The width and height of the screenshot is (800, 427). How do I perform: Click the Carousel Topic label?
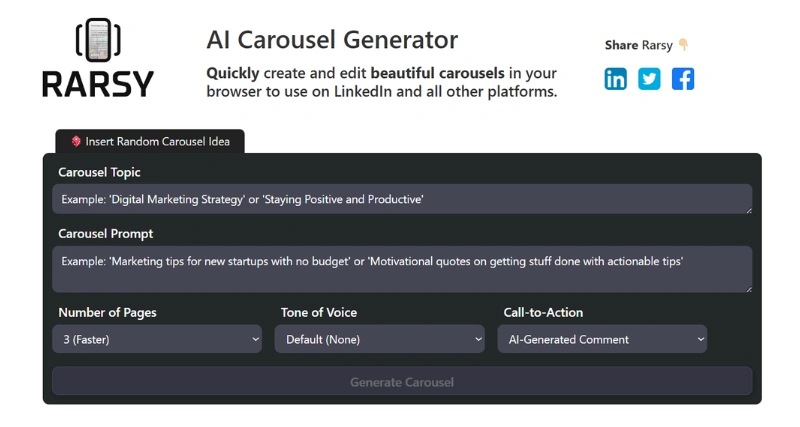click(x=99, y=172)
